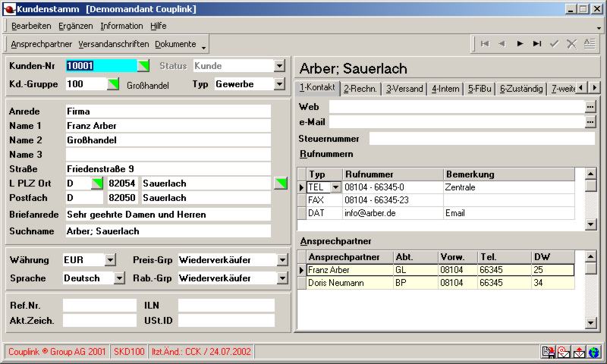
Task: Click the checkmark save icon in toolbar
Action: click(x=555, y=44)
